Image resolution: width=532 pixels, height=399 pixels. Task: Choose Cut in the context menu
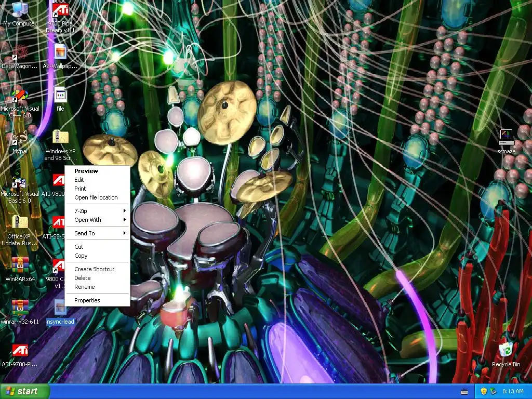click(x=97, y=247)
